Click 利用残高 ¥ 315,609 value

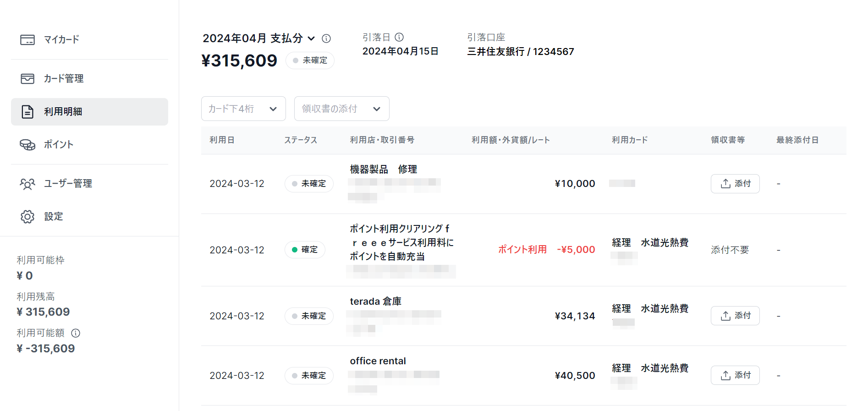point(43,312)
